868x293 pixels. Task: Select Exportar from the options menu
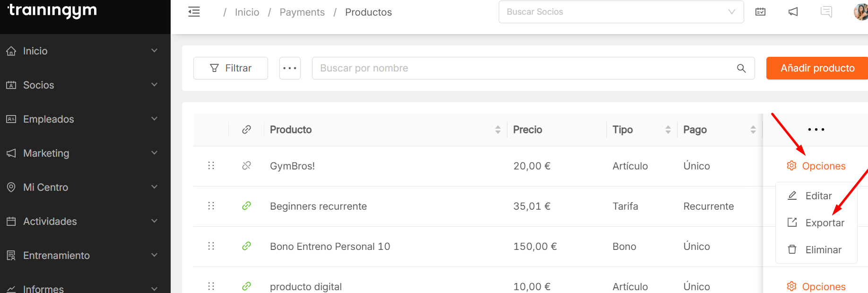coord(824,223)
